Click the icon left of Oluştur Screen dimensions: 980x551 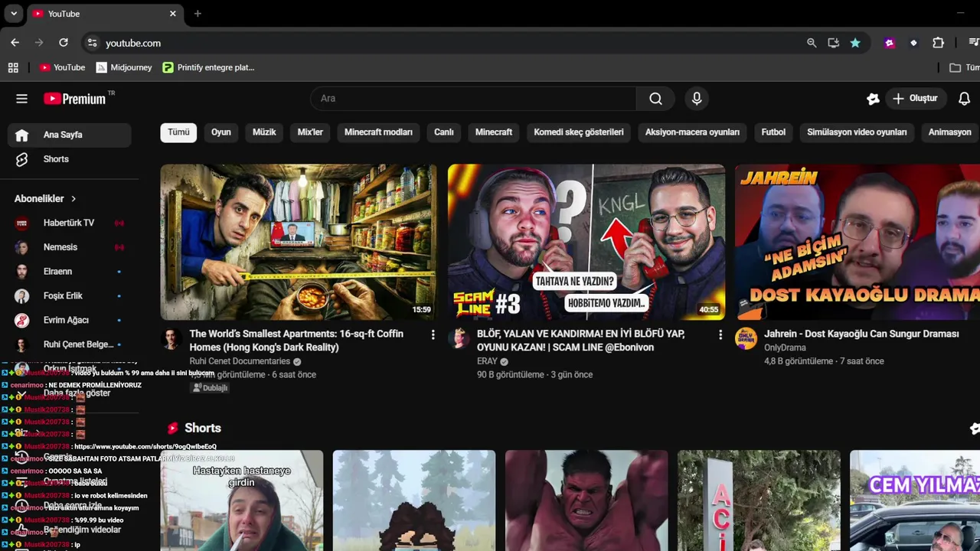[873, 99]
